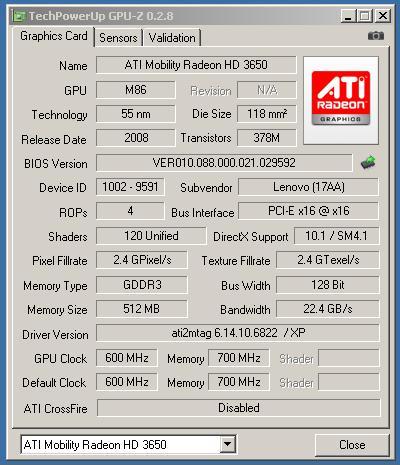Click the 'ATI CrossFire' label

pyautogui.click(x=56, y=409)
